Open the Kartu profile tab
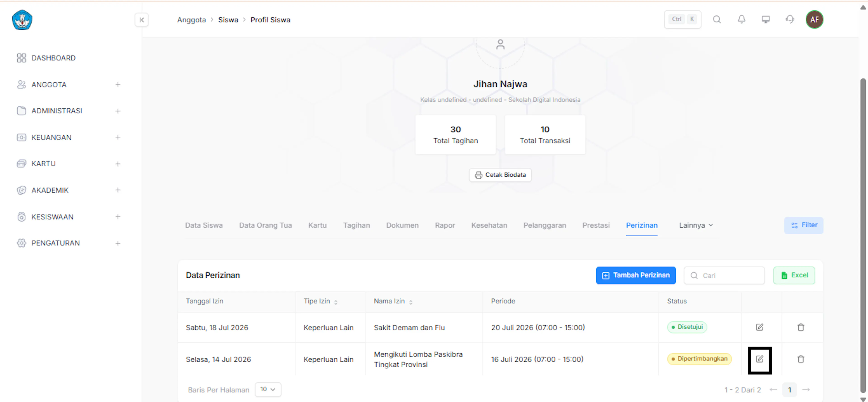The width and height of the screenshot is (868, 402). (317, 225)
